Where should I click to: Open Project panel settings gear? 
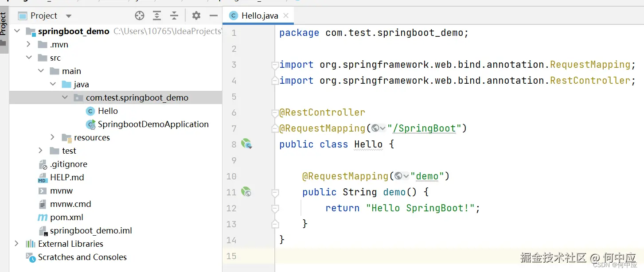196,16
